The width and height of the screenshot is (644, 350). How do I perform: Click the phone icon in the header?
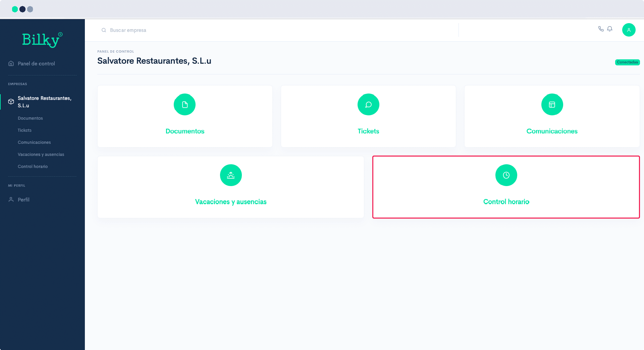click(601, 29)
